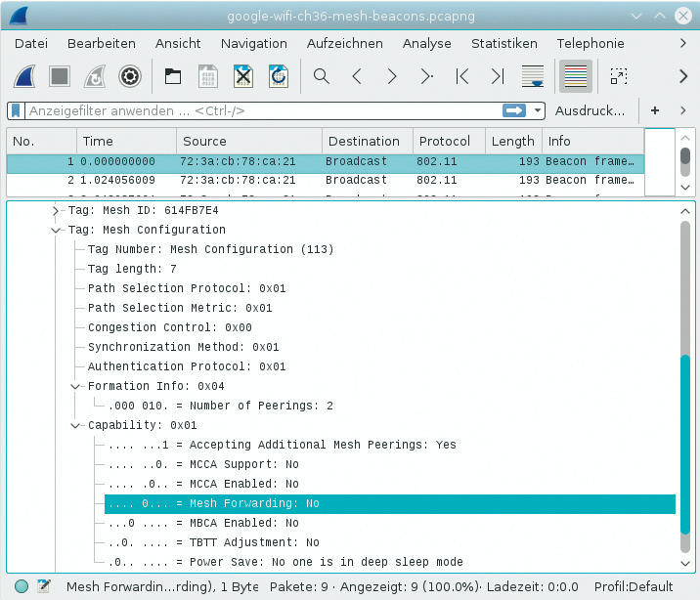Image resolution: width=700 pixels, height=600 pixels.
Task: Select Authentication Protocol: 0x01 row
Action: pos(187,367)
